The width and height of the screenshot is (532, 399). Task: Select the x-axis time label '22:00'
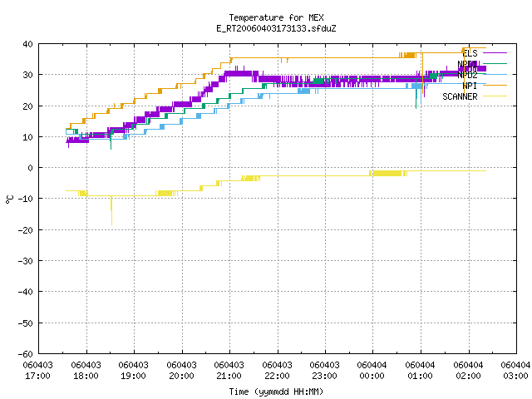277,376
